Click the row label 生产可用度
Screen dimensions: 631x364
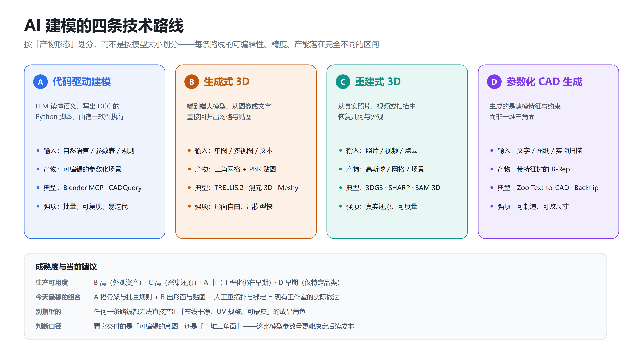52,283
